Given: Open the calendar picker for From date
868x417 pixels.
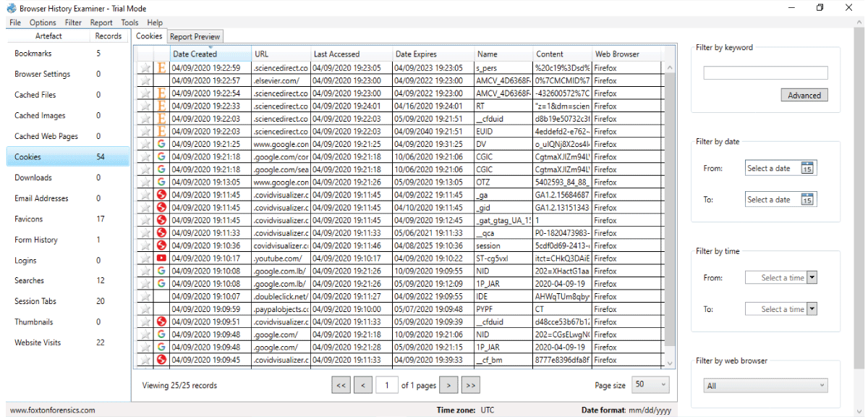Looking at the screenshot, I should (x=808, y=168).
